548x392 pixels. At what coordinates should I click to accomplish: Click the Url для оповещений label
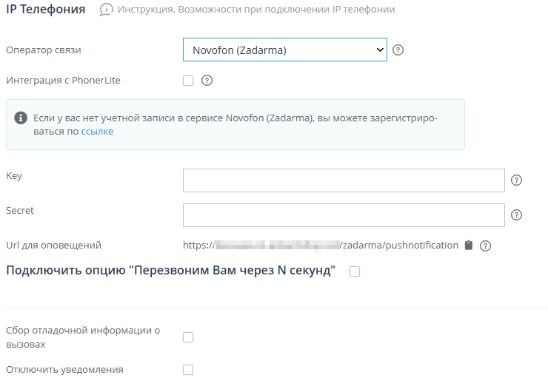[x=53, y=246]
